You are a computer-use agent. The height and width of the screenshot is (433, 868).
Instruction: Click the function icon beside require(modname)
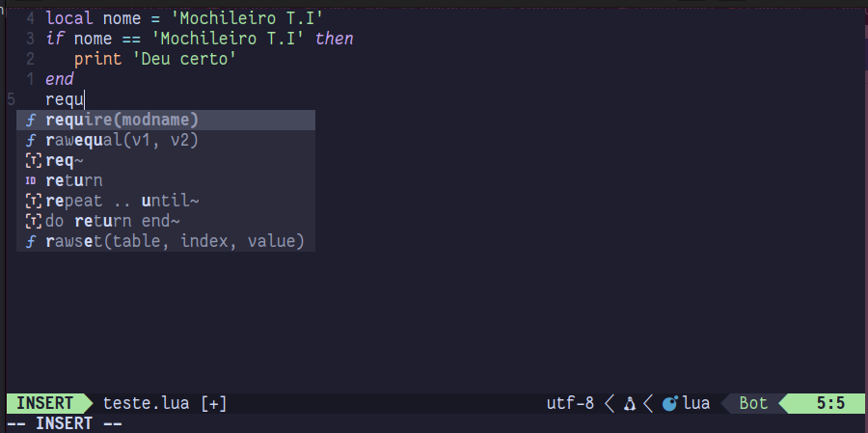point(31,120)
